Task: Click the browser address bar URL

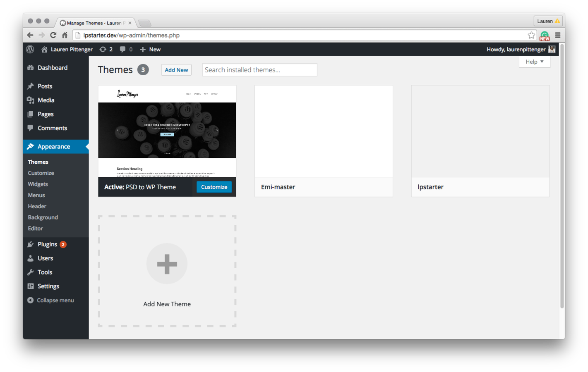Action: pos(131,35)
